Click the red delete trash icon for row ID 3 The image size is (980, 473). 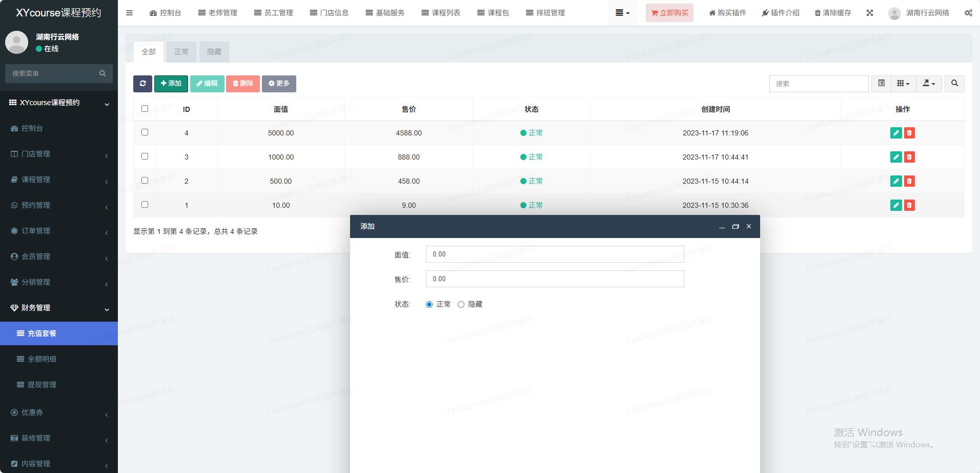[909, 157]
